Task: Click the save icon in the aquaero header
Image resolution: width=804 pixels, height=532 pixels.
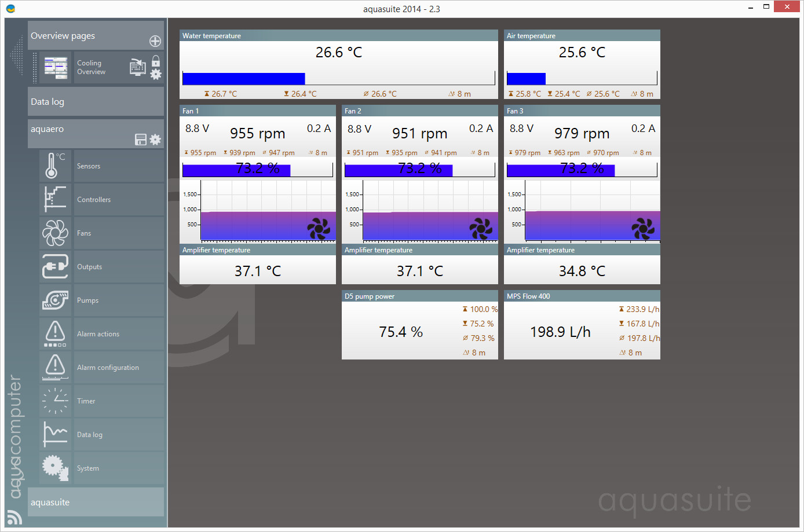Action: point(141,140)
